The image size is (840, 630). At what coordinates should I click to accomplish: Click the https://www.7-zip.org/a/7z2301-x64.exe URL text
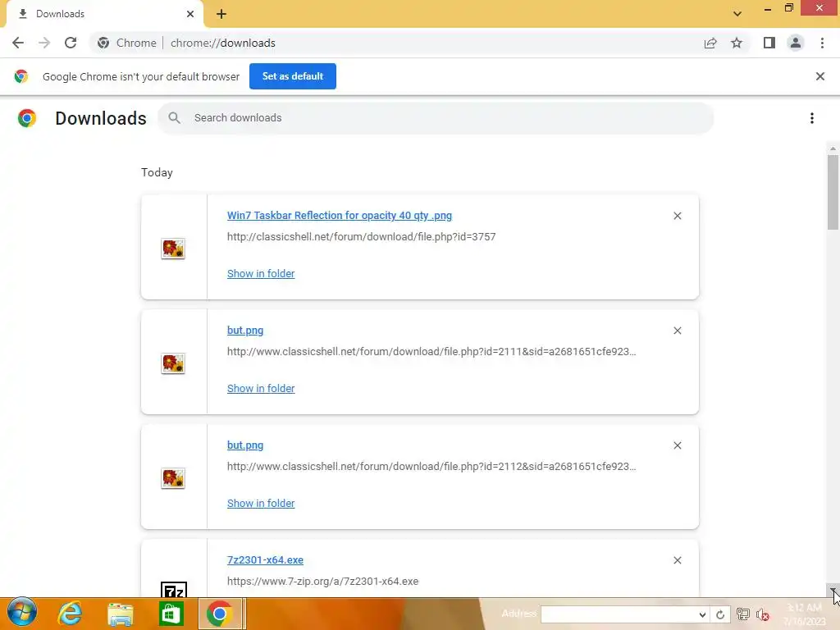[x=322, y=582]
